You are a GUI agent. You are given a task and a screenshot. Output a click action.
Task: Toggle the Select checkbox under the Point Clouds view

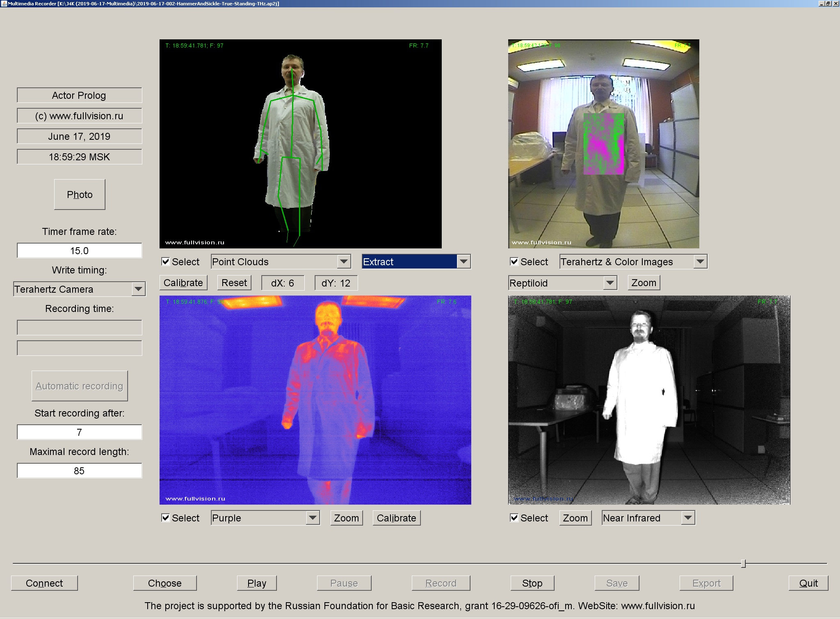tap(165, 261)
